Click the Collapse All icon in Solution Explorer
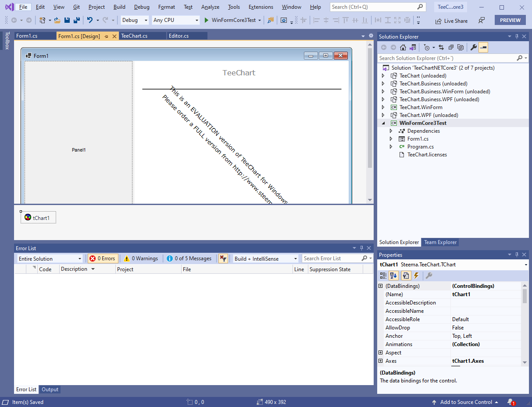Viewport: 532px width, 407px height. (x=451, y=47)
